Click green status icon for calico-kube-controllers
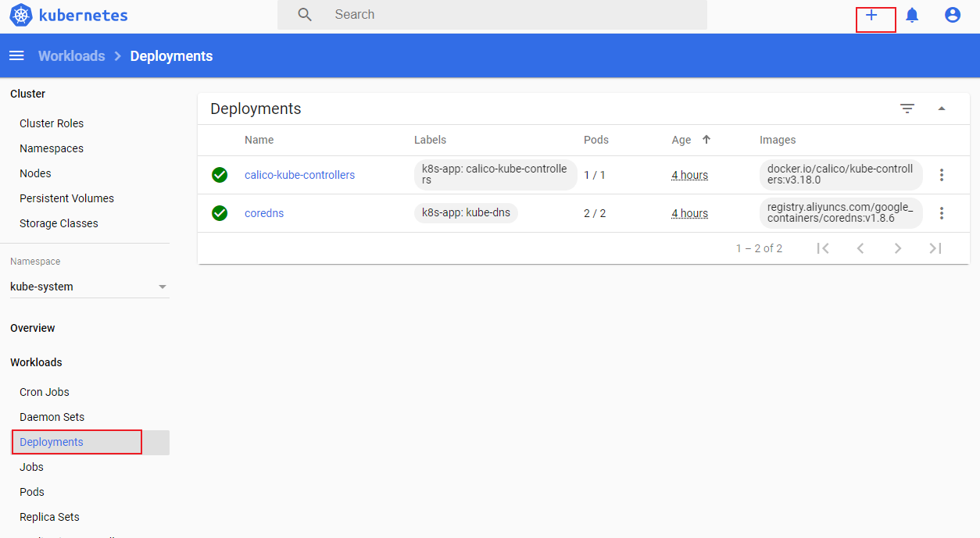The width and height of the screenshot is (980, 538). [x=220, y=175]
